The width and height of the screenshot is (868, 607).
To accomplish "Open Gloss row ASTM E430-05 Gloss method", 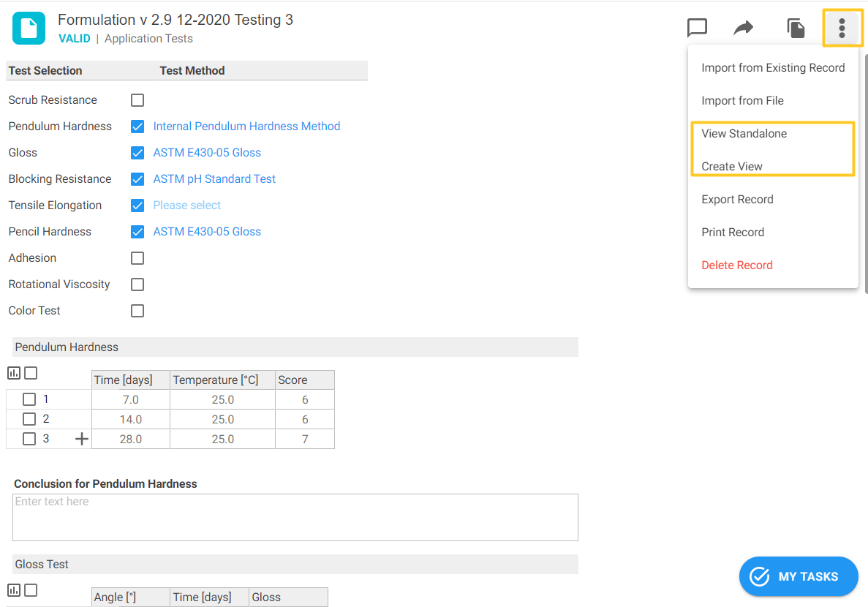I will tap(206, 153).
